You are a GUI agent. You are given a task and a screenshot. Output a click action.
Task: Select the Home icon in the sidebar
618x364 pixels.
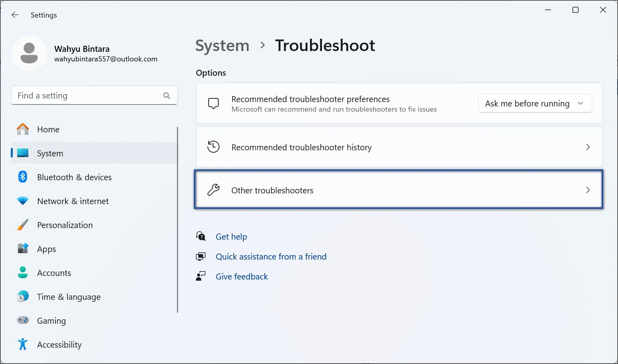click(x=23, y=129)
